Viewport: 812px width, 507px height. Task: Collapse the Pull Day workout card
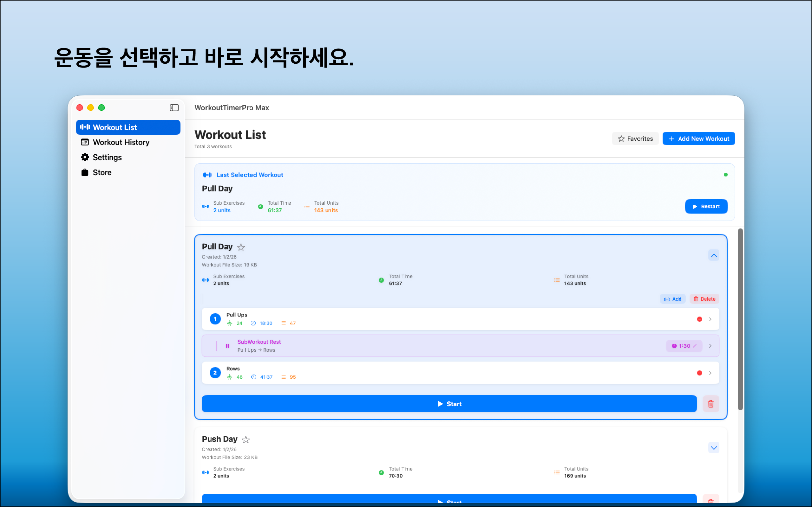click(x=714, y=255)
